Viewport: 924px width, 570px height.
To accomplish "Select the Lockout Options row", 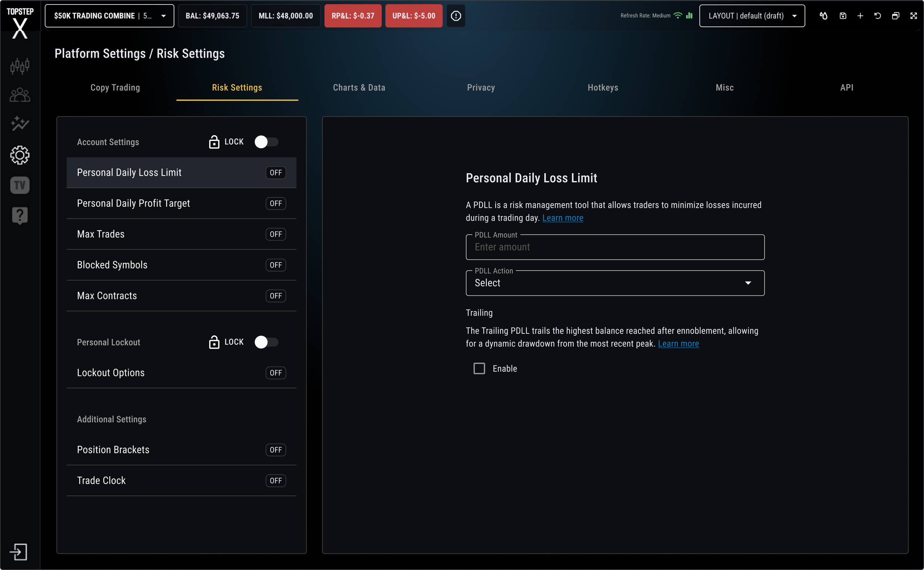I will click(181, 373).
